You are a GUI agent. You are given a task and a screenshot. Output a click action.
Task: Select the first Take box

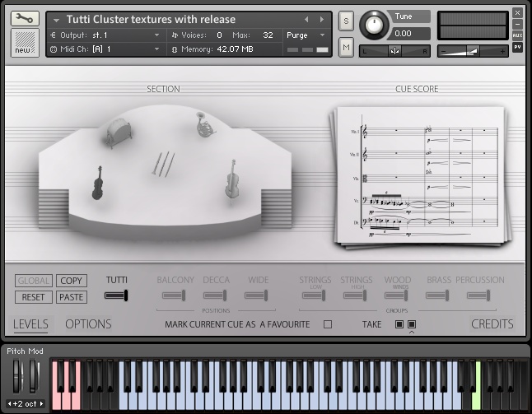(399, 324)
